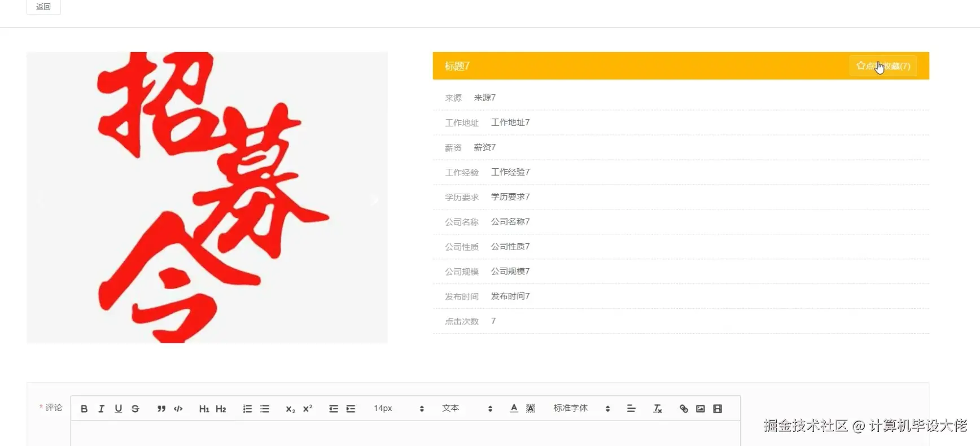Toggle strikethrough formatting in editor toolbar
This screenshot has width=980, height=446.
[135, 409]
